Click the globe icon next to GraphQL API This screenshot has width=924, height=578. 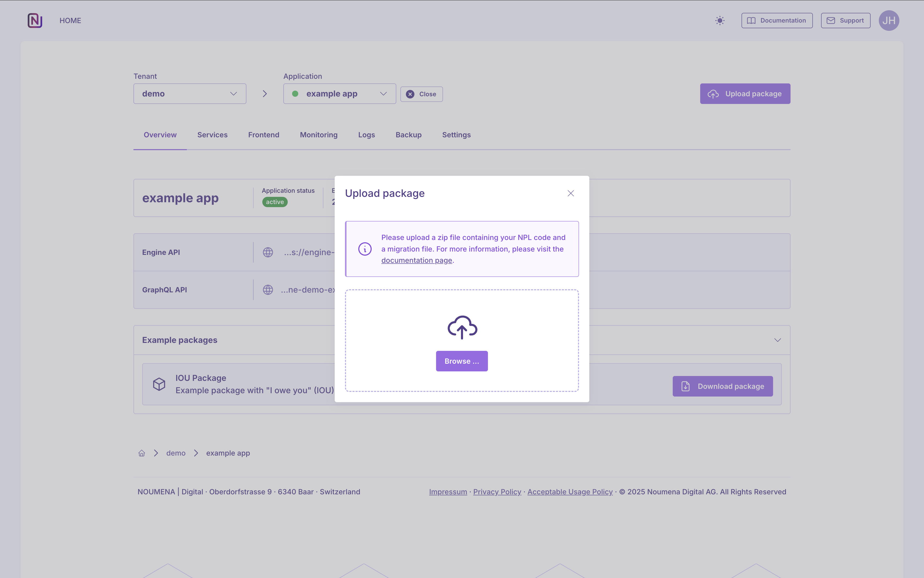(x=268, y=290)
